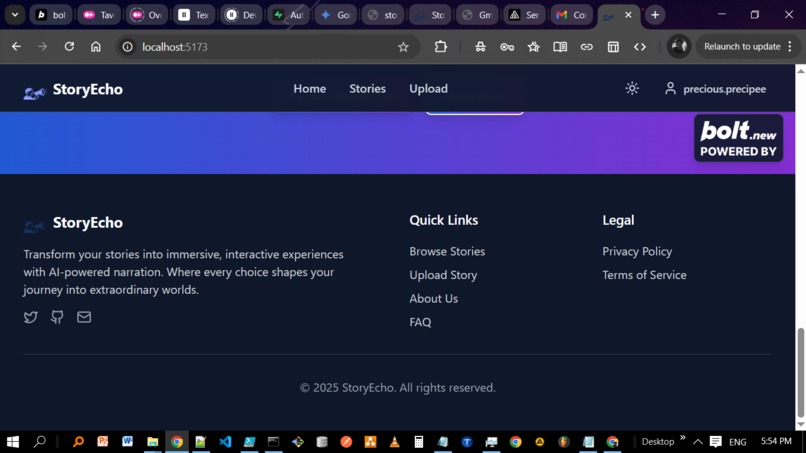This screenshot has width=806, height=453.
Task: Click the browser home icon
Action: coord(96,47)
